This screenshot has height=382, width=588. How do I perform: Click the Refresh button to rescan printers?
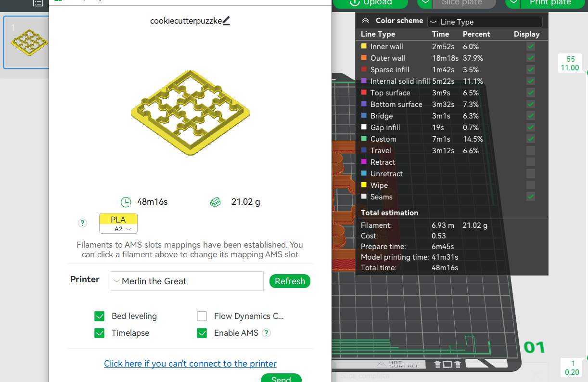tap(290, 281)
